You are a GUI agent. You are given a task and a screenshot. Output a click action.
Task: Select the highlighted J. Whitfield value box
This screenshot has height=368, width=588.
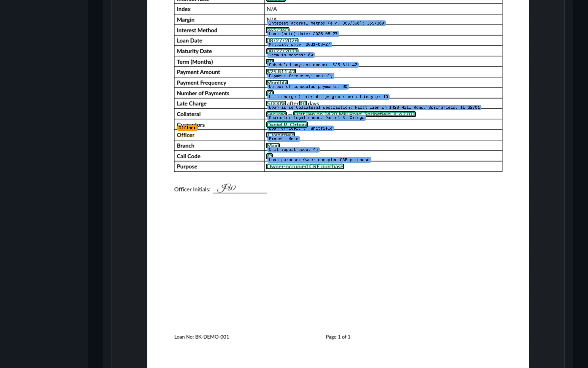tap(280, 135)
